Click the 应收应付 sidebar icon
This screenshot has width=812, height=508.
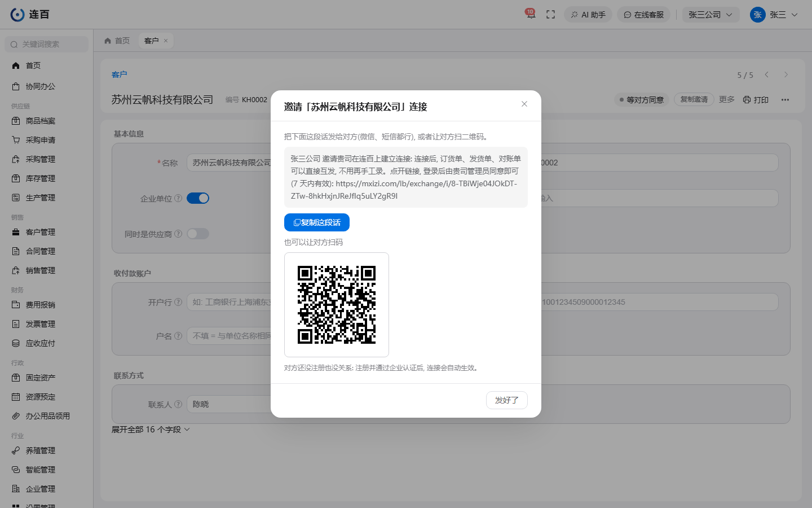pos(16,343)
